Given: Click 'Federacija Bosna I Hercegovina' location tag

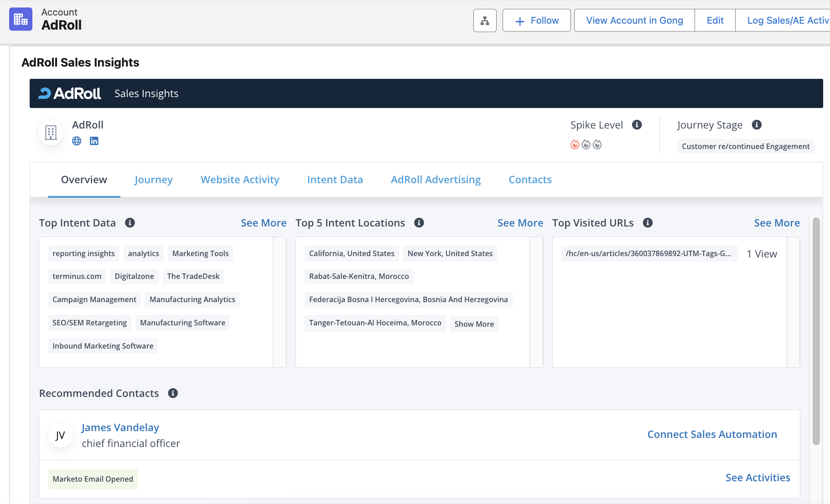Looking at the screenshot, I should pos(409,299).
